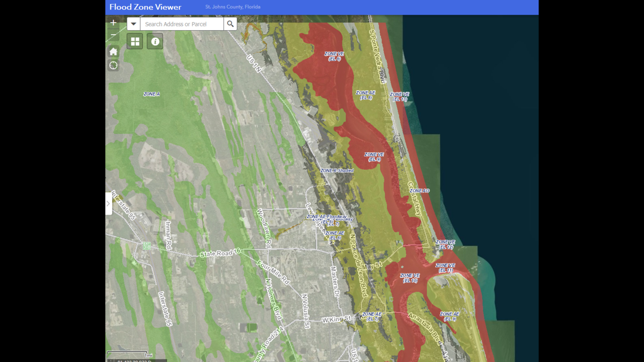
Task: Click the St. Johns County, Florida subtitle
Action: (x=232, y=7)
